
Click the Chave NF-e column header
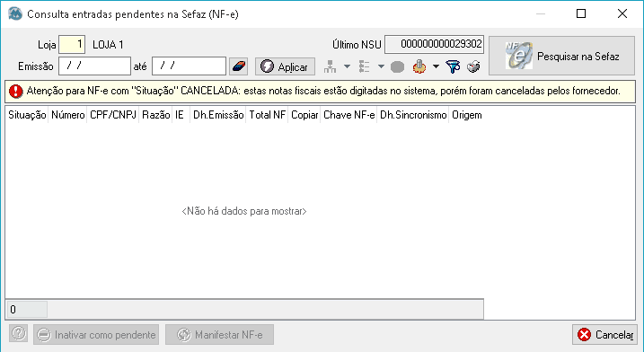348,115
